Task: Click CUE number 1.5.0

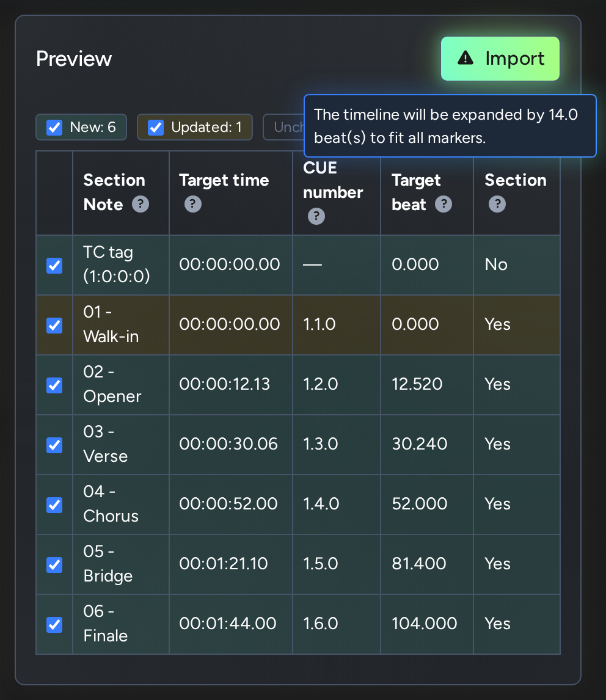Action: (321, 563)
